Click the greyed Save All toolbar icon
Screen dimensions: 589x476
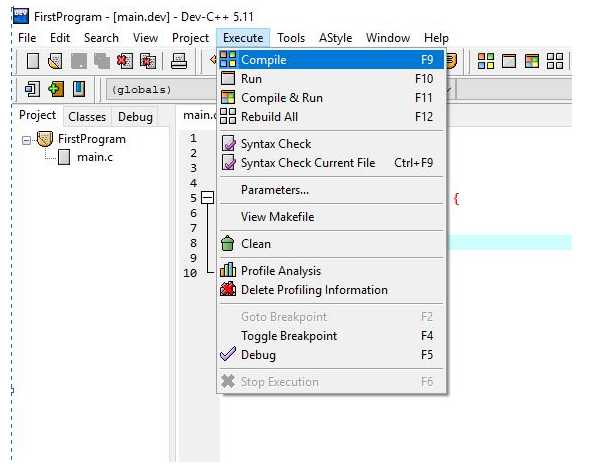[x=102, y=61]
